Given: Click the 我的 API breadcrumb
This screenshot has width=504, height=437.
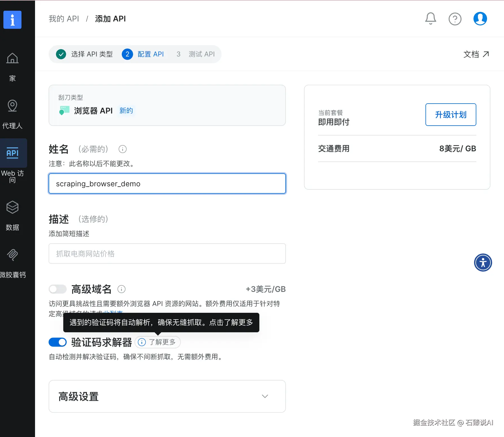Looking at the screenshot, I should (x=64, y=19).
